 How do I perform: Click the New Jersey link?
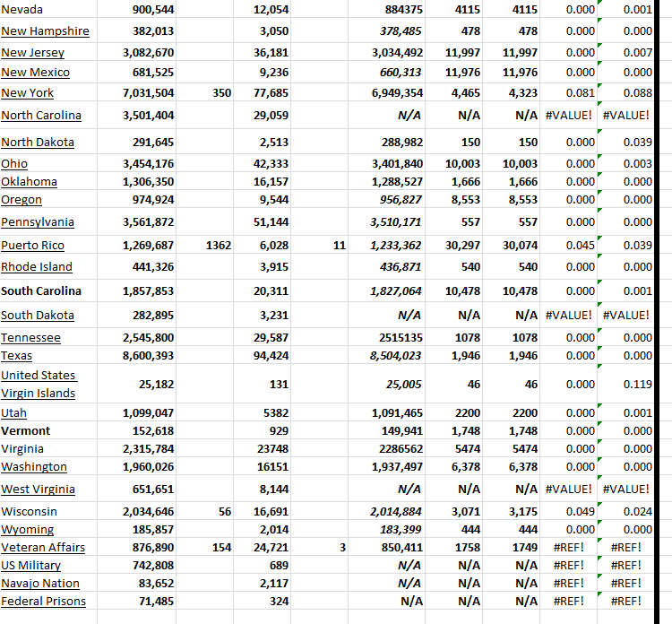[x=32, y=53]
